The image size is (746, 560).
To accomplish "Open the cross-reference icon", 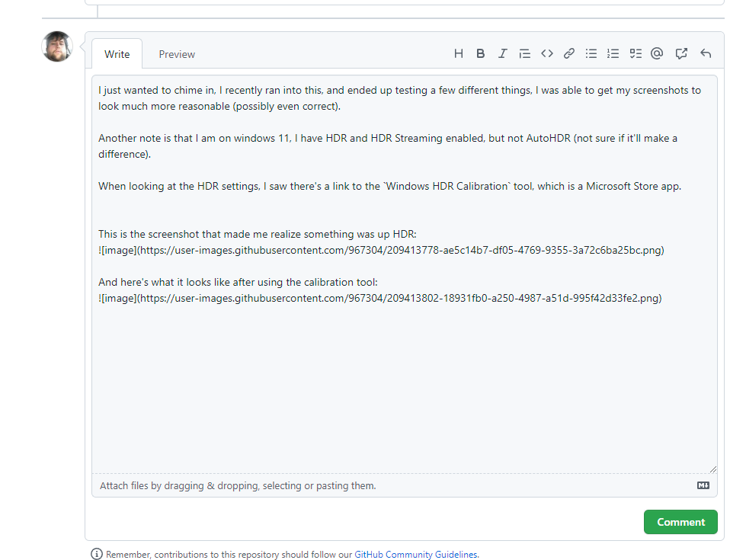I will click(680, 53).
